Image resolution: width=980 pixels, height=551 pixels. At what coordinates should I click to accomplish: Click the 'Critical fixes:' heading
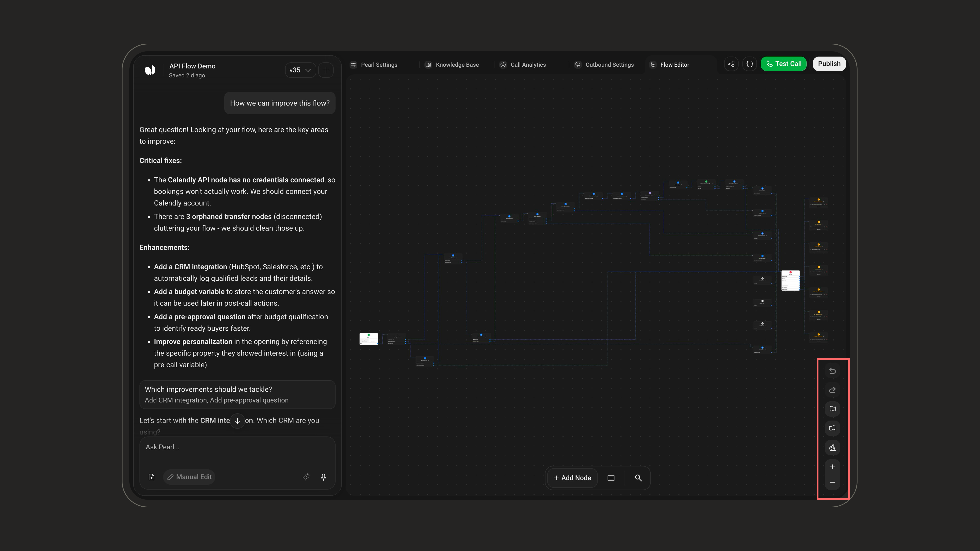(161, 161)
